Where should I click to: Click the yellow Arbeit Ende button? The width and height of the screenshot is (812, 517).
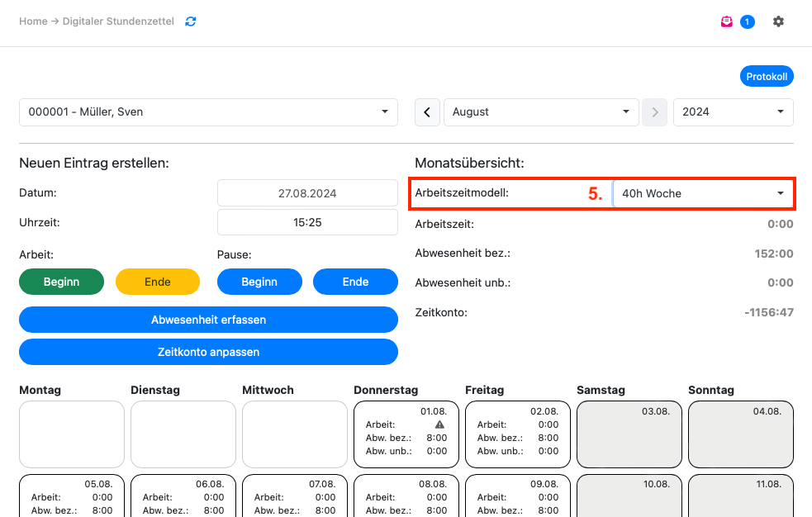[157, 282]
